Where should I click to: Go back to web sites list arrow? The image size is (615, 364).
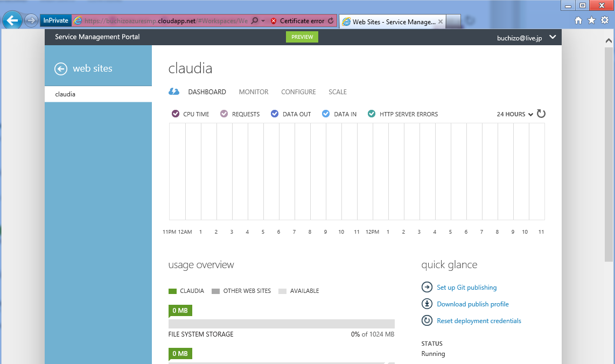click(x=61, y=69)
